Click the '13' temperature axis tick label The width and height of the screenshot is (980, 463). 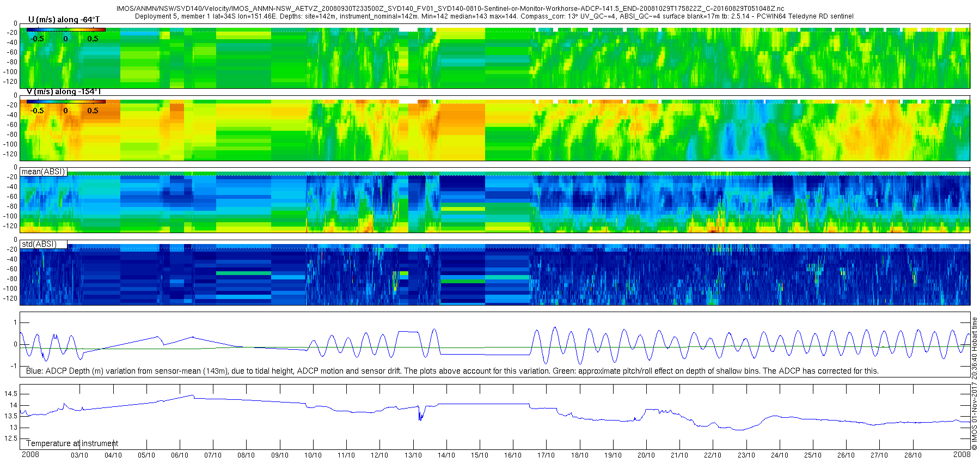click(x=14, y=428)
